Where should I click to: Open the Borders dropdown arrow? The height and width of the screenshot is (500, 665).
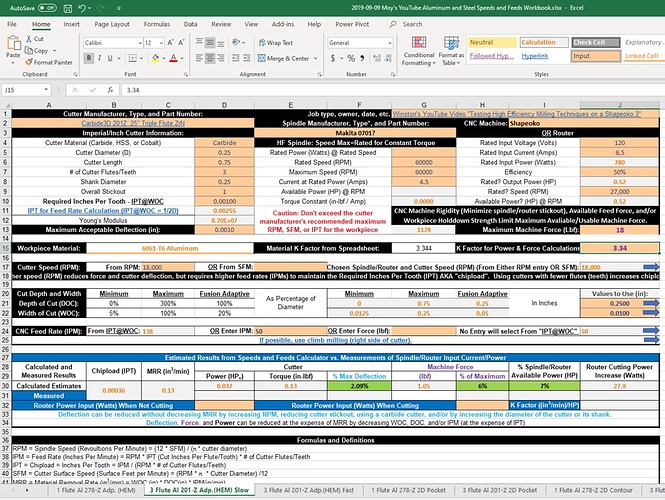tap(141, 58)
